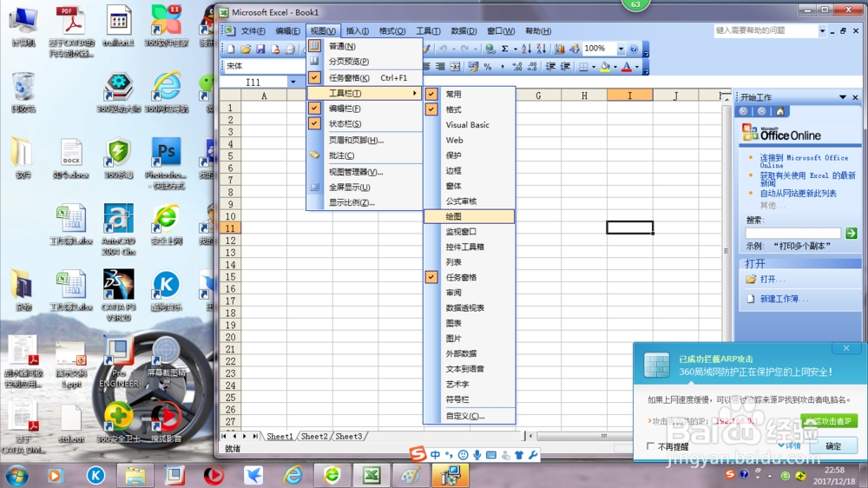
Task: Apply comma style icon
Action: click(x=502, y=67)
